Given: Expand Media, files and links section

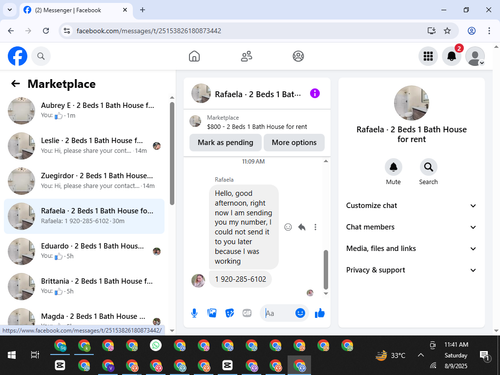Looking at the screenshot, I should [411, 248].
